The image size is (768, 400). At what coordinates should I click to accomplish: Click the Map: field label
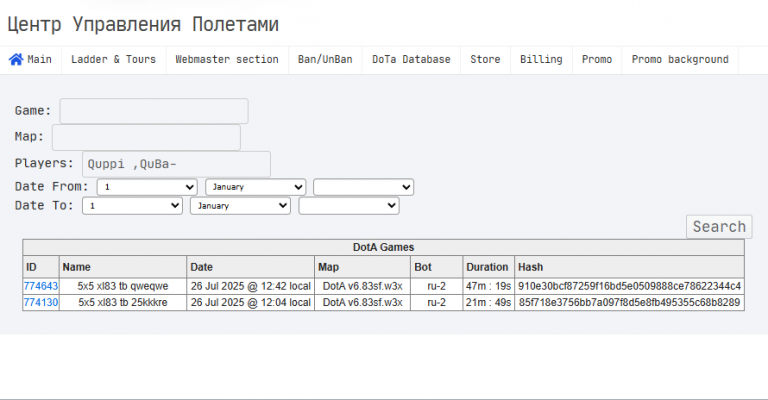pos(29,137)
